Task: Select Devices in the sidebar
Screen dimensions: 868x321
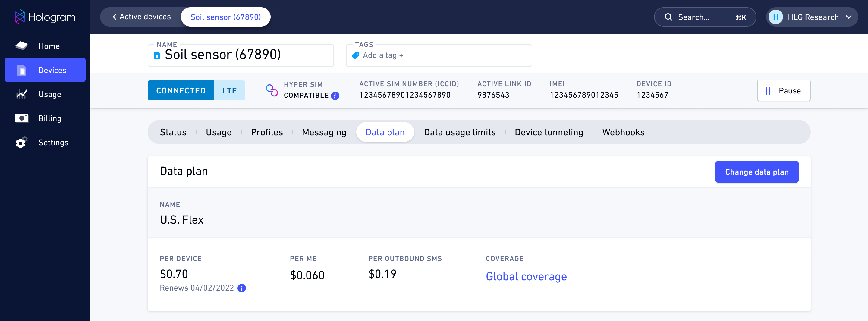Action: tap(45, 70)
